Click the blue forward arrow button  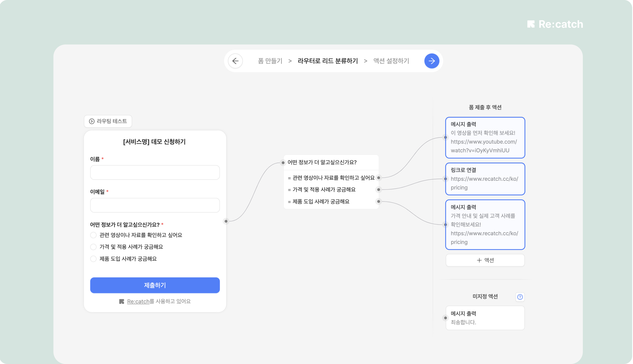[x=432, y=61]
